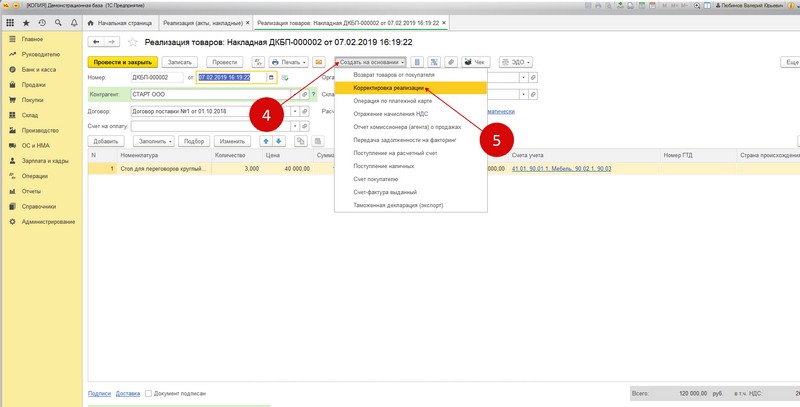Click Изменить button

[232, 141]
